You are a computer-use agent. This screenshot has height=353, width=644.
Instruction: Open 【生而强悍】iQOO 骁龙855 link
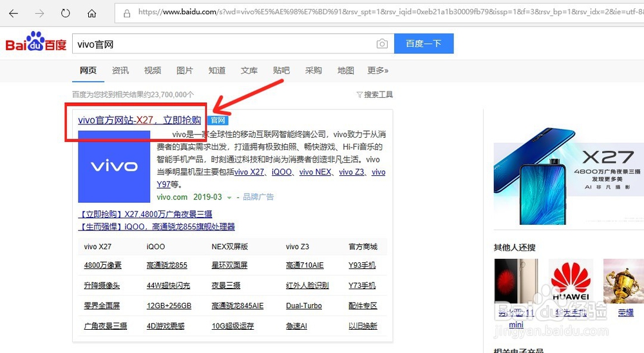[156, 227]
